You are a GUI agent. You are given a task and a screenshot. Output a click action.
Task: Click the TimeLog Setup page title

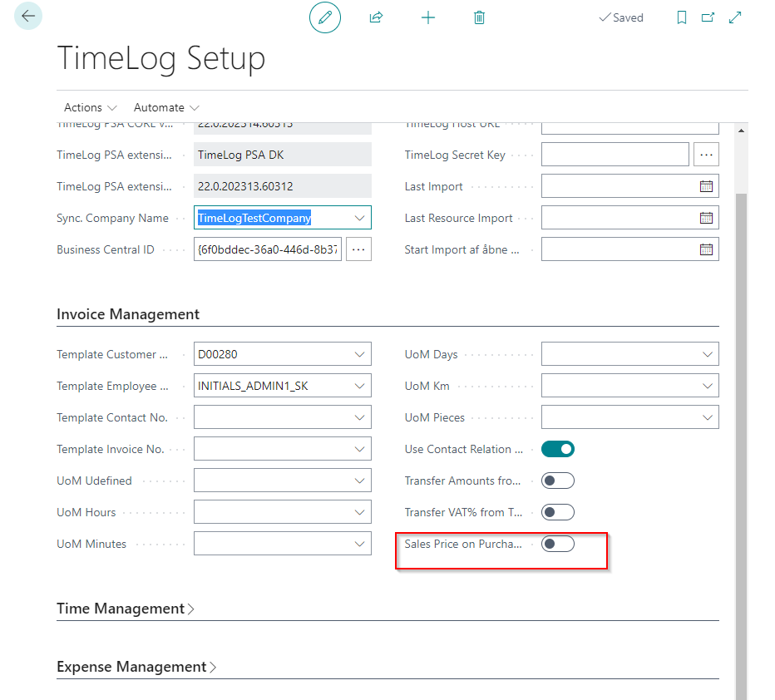pos(161,58)
